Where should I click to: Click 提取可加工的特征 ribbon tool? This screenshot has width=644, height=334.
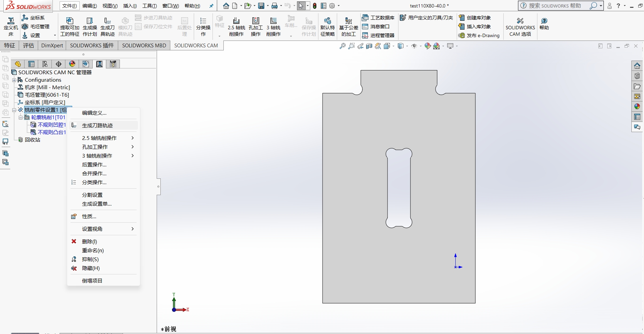tap(70, 27)
